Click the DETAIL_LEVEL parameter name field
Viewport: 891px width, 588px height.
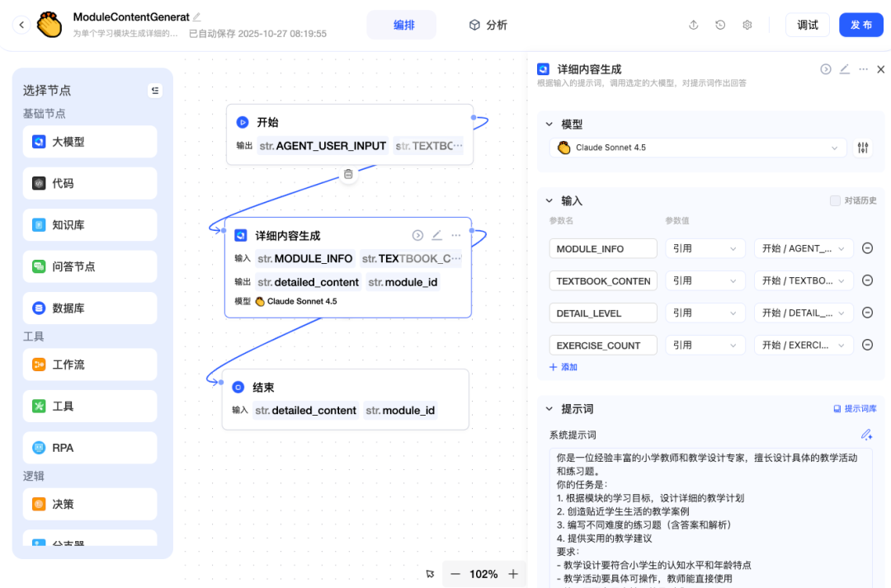603,313
